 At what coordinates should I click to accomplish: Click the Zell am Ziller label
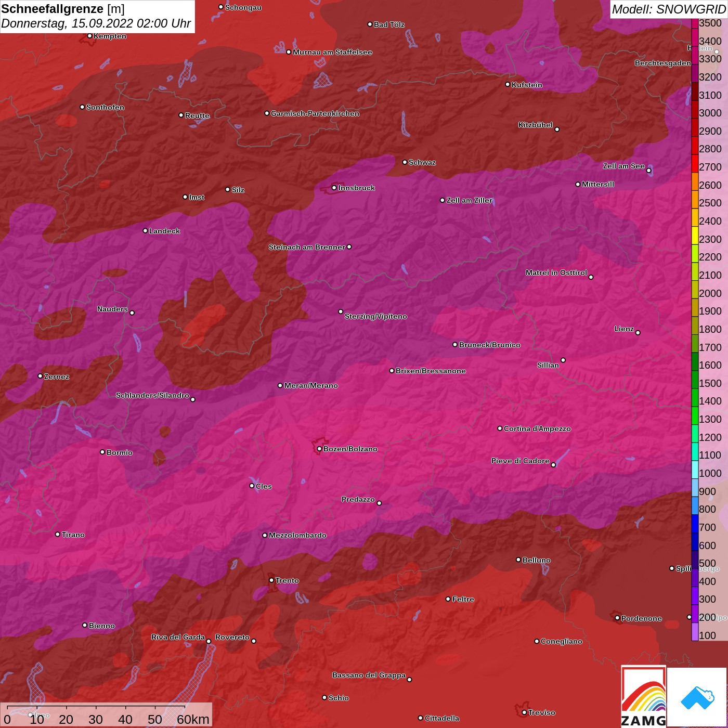(x=470, y=200)
